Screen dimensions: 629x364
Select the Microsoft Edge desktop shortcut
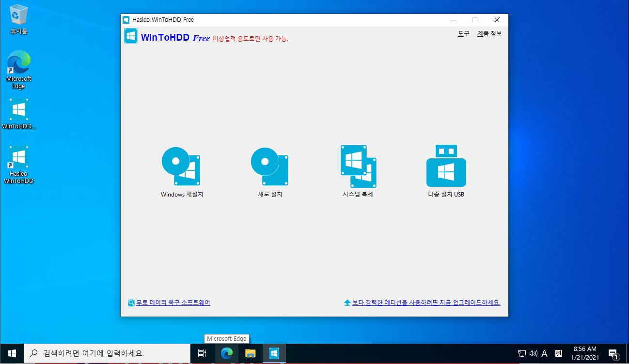[x=18, y=70]
